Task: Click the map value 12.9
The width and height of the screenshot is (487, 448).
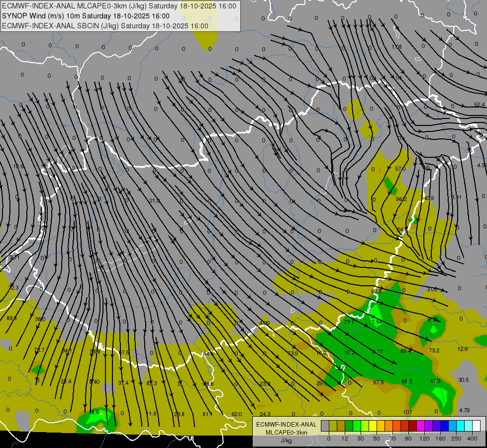Action: (463, 349)
